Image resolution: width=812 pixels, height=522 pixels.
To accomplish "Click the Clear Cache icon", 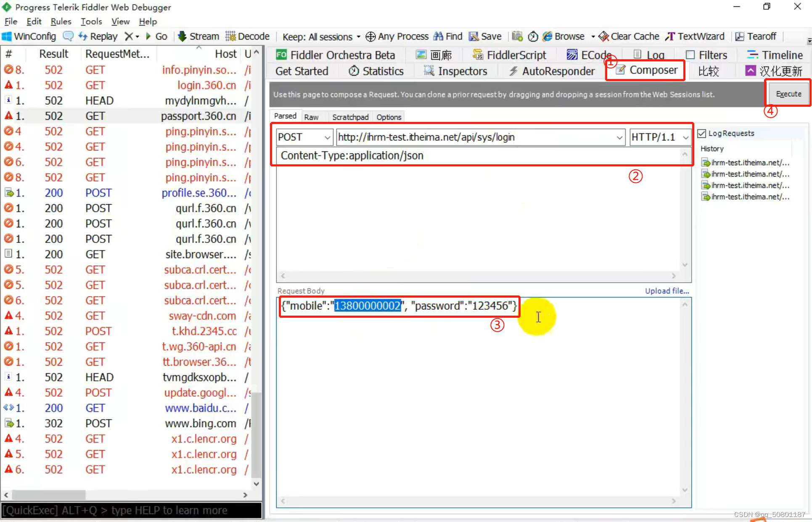I will click(605, 36).
